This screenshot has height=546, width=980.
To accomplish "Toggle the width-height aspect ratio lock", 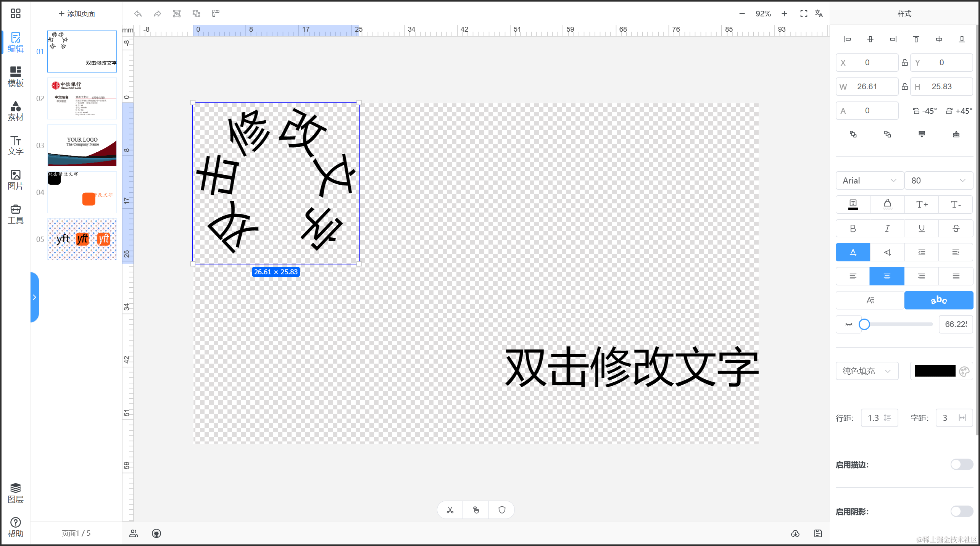I will pos(904,87).
